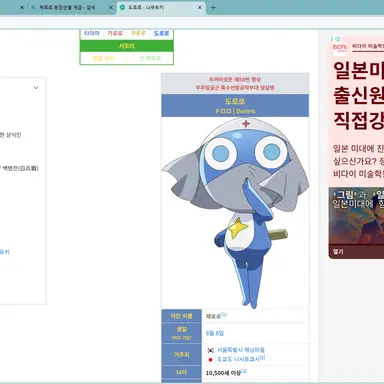
Task: Open a new browser tab with plus button
Action: click(213, 7)
